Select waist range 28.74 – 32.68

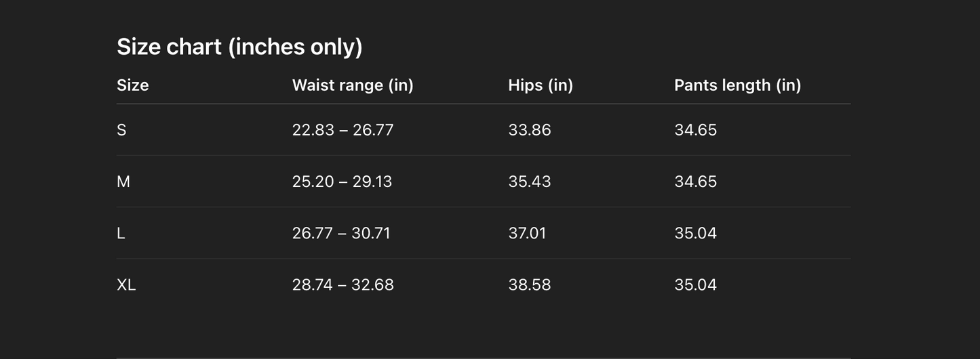click(x=342, y=284)
